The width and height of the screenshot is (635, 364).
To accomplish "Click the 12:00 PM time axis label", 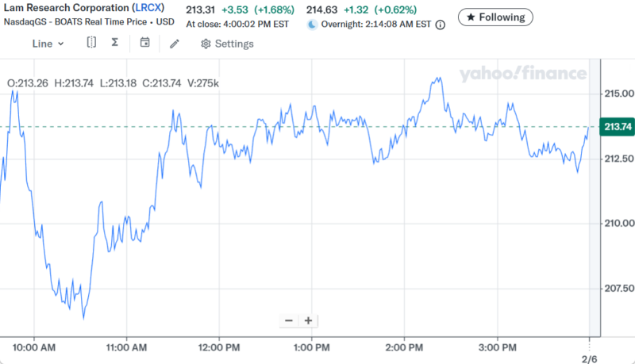I will coord(219,347).
